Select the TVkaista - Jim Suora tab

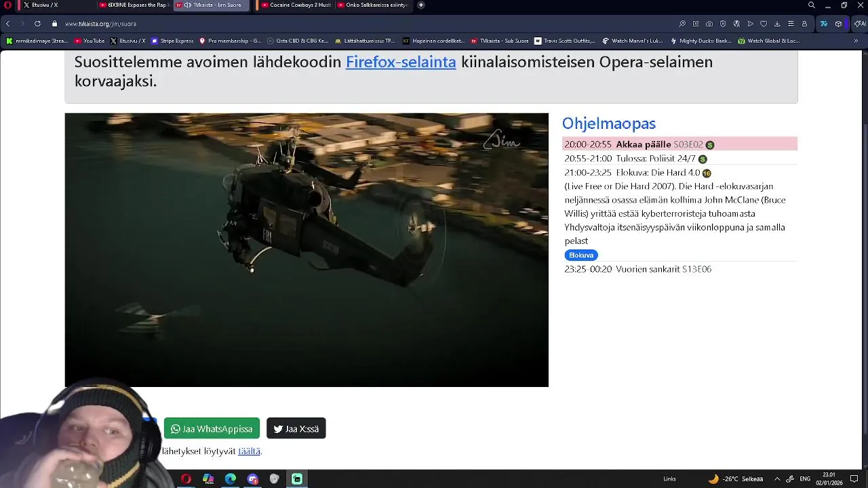(x=212, y=5)
